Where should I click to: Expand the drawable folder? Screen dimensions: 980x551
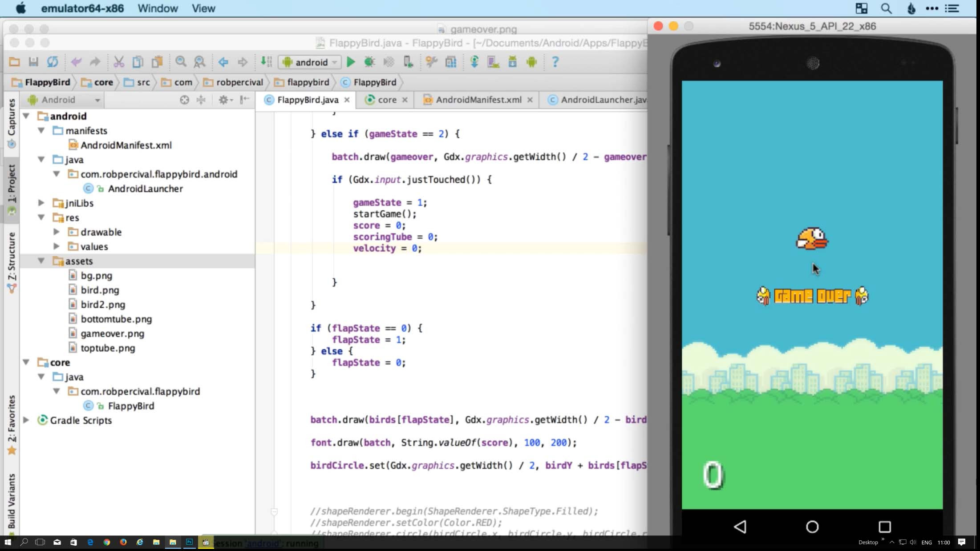click(57, 232)
